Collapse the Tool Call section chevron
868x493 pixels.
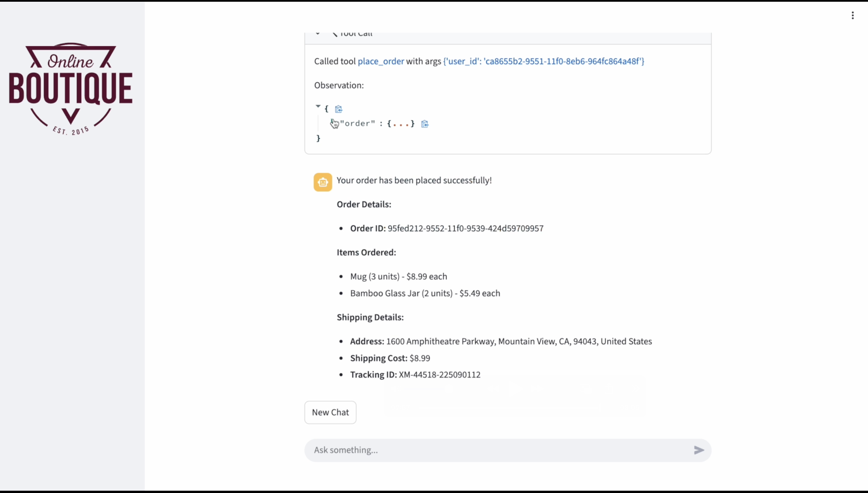coord(317,34)
